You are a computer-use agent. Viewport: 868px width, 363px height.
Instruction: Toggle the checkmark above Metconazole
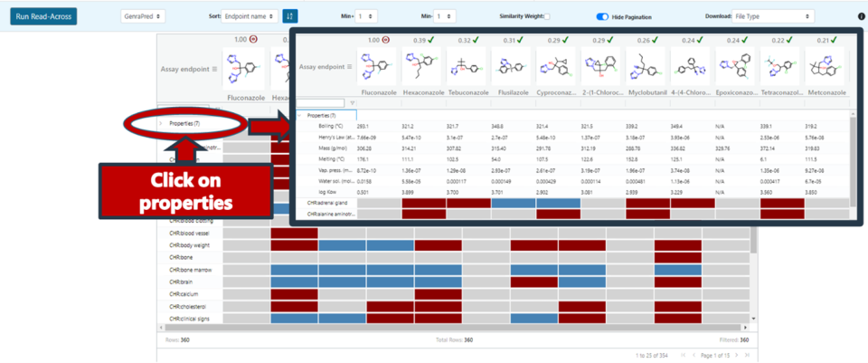[x=833, y=40]
